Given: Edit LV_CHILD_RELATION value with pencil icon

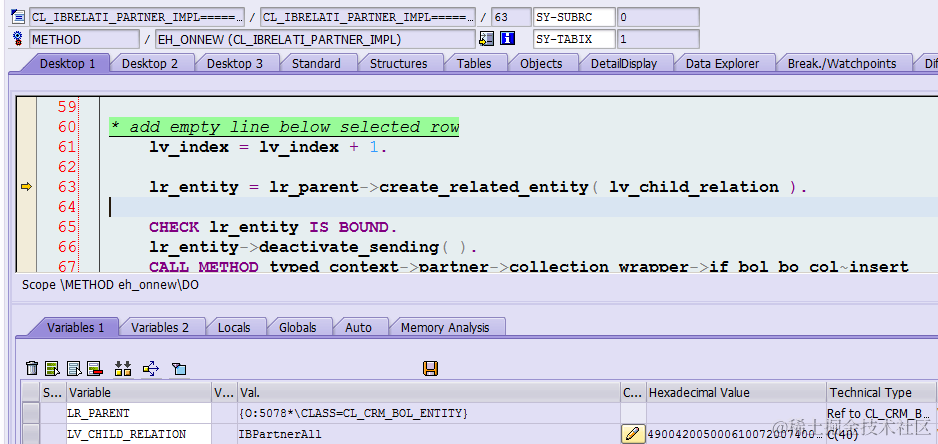Looking at the screenshot, I should click(633, 434).
